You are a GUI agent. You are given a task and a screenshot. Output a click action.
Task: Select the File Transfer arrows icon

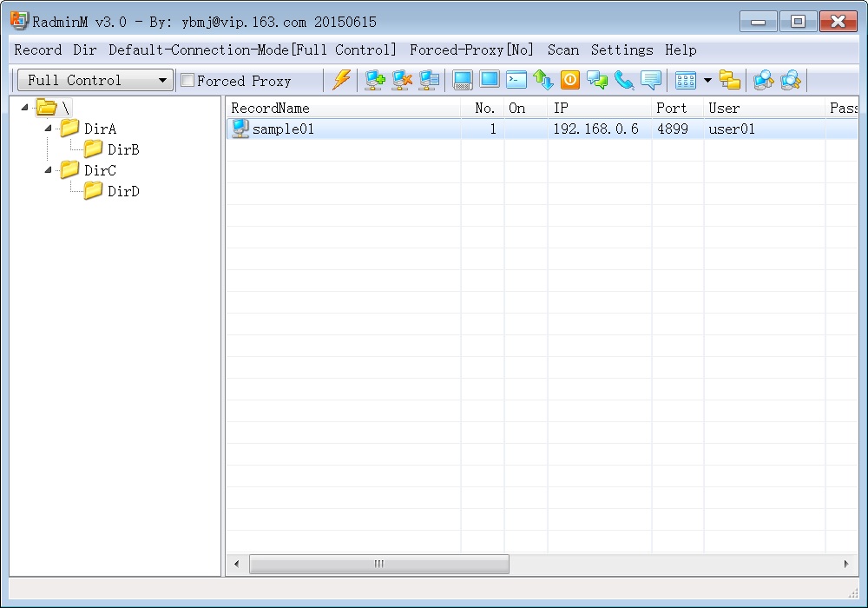543,81
